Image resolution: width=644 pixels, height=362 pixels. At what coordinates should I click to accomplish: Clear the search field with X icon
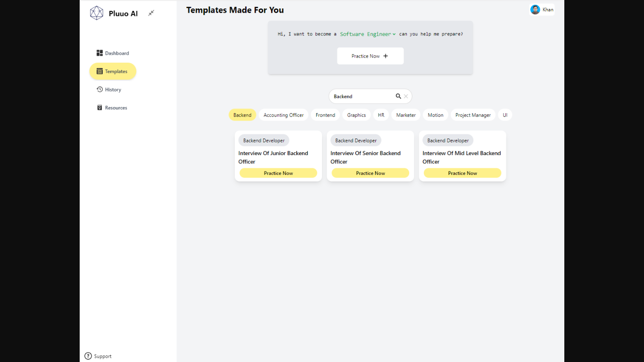point(406,96)
